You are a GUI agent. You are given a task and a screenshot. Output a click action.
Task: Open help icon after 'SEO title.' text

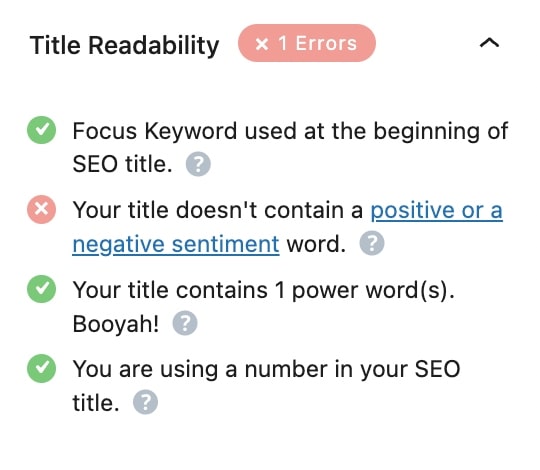tap(198, 164)
